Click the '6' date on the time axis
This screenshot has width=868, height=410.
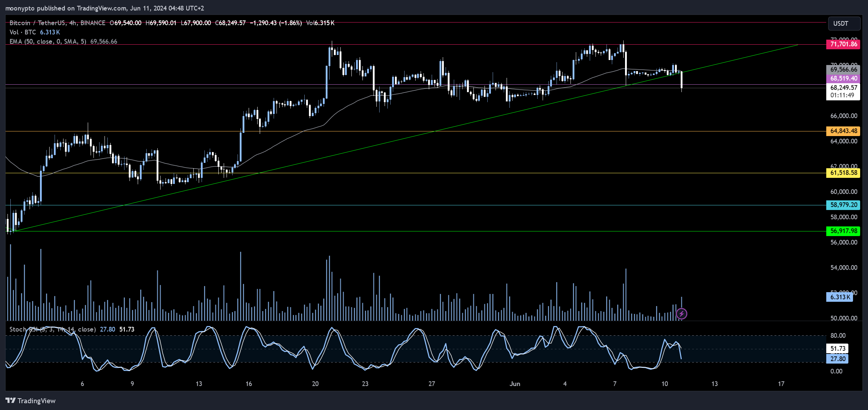click(x=82, y=384)
